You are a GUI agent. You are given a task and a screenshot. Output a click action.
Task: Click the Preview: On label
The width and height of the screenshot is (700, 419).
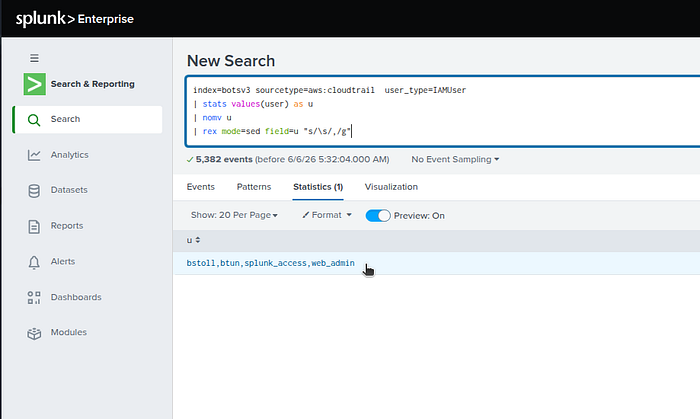(419, 216)
